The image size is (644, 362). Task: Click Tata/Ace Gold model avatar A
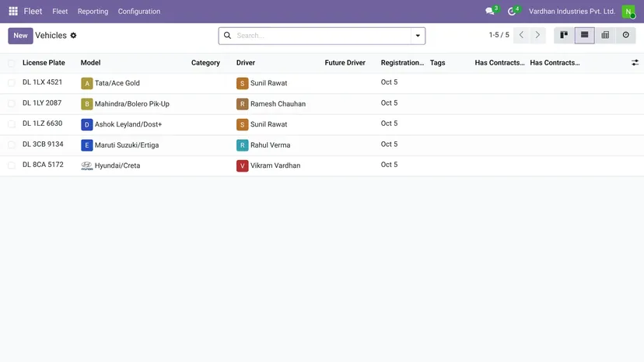(86, 83)
